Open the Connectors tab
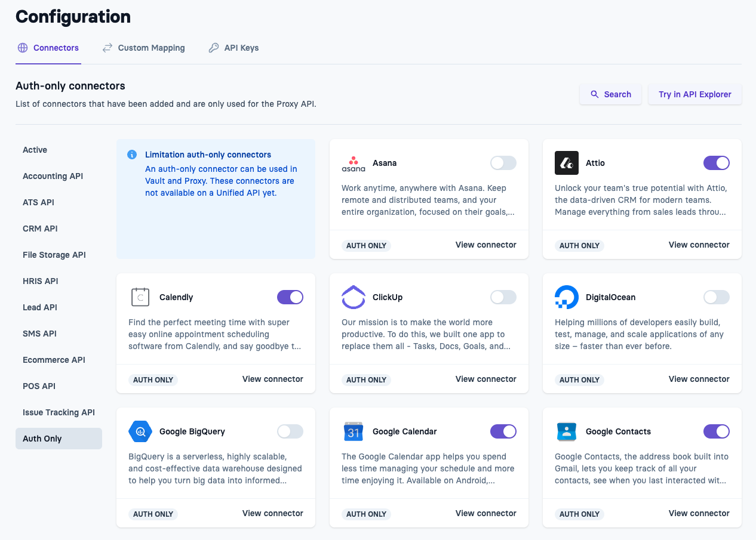This screenshot has height=540, width=756. (48, 48)
